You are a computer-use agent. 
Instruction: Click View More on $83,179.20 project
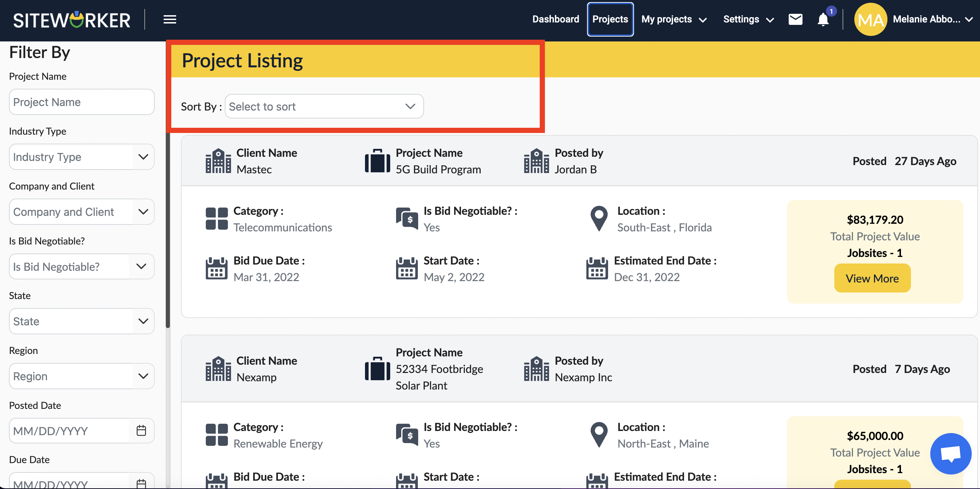point(872,278)
